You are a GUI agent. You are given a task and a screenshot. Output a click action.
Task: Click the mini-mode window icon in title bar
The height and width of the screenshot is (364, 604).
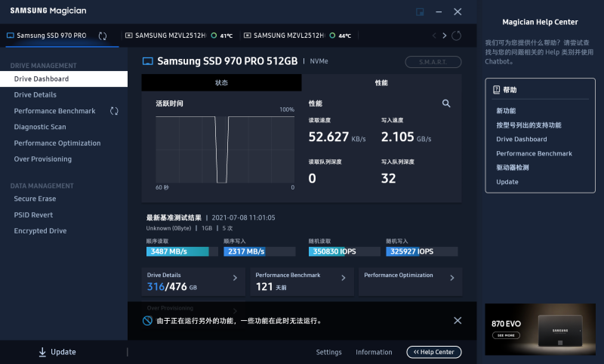click(420, 12)
